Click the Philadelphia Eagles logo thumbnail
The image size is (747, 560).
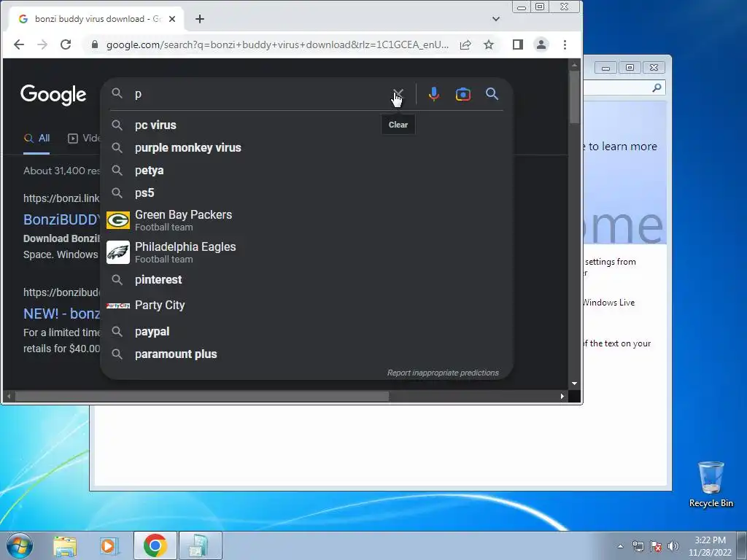(117, 252)
